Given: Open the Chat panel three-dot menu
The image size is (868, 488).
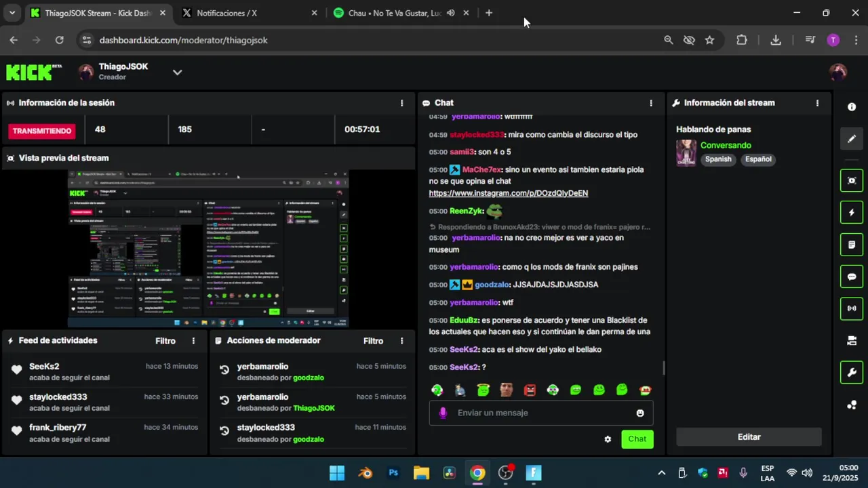Looking at the screenshot, I should coord(651,103).
